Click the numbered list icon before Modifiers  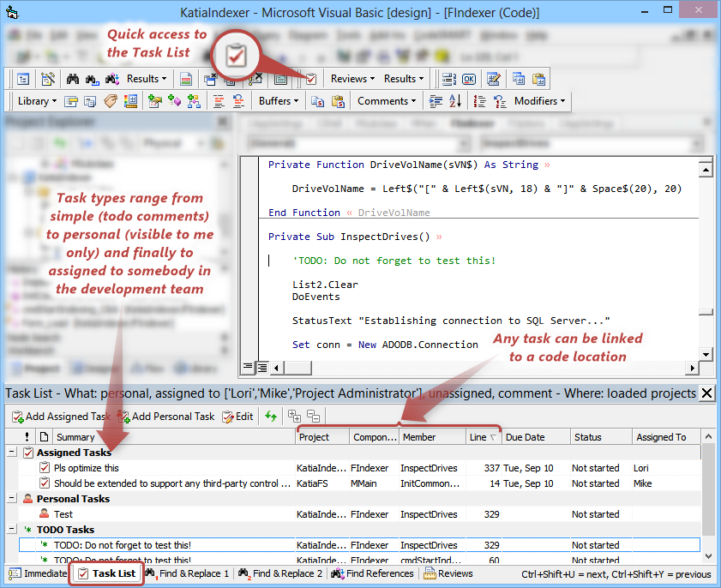[479, 101]
